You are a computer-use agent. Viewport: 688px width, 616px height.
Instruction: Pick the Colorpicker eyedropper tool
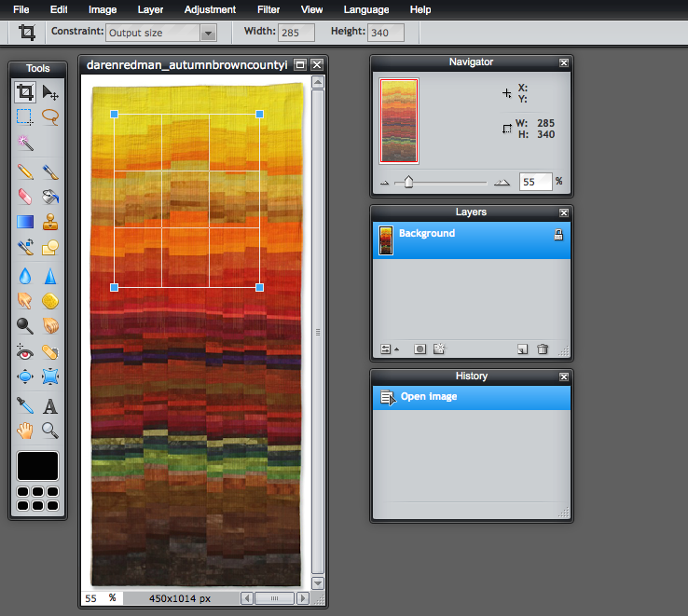pyautogui.click(x=25, y=405)
